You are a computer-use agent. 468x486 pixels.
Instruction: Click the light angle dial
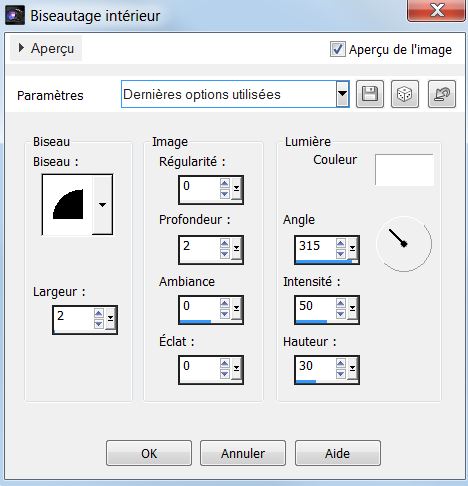404,244
